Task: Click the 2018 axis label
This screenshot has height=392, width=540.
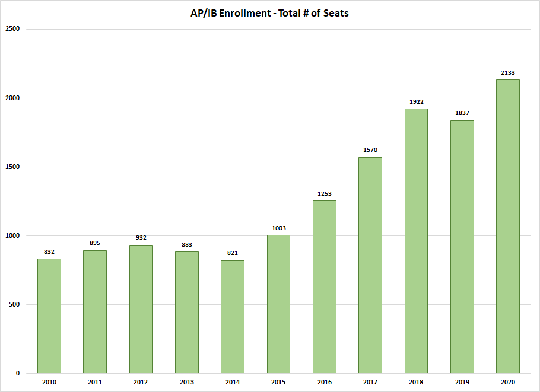Action: pyautogui.click(x=417, y=382)
